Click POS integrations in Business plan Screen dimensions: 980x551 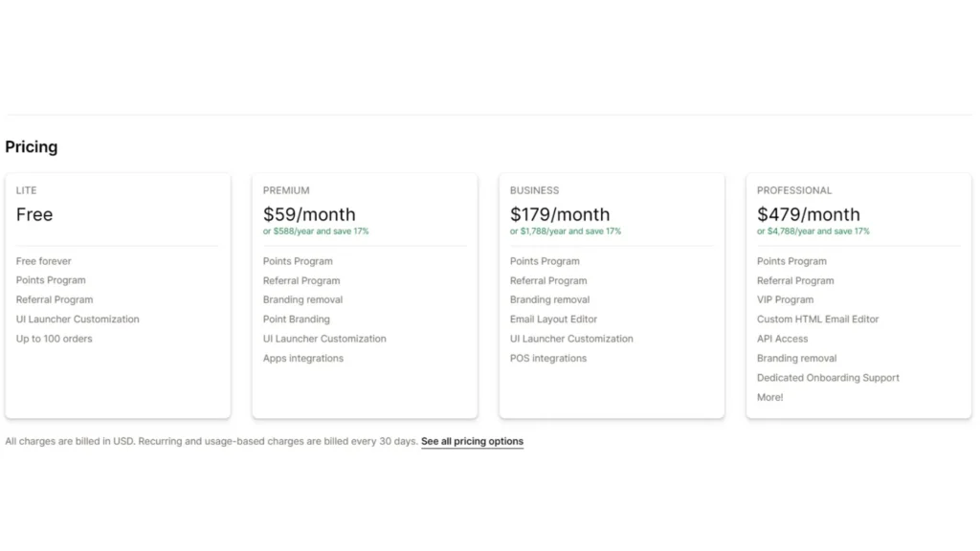click(548, 359)
